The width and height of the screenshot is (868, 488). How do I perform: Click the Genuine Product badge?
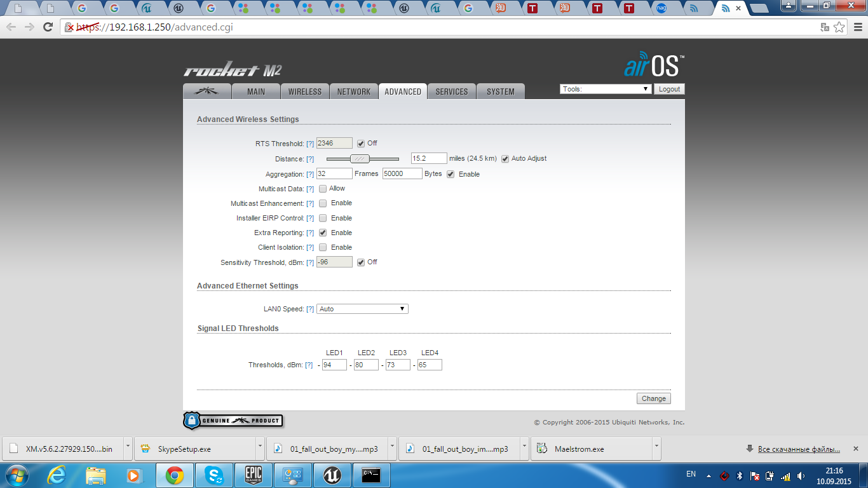pos(233,421)
